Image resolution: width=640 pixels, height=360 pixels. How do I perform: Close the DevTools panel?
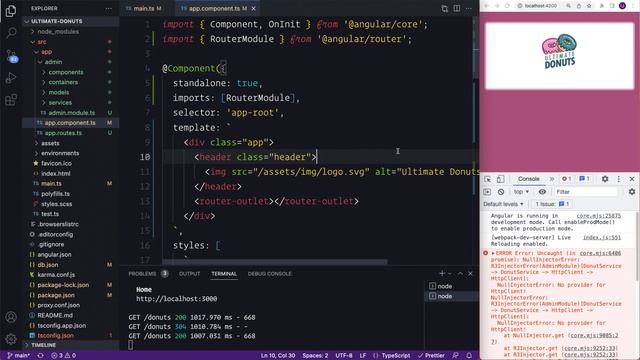[x=632, y=179]
